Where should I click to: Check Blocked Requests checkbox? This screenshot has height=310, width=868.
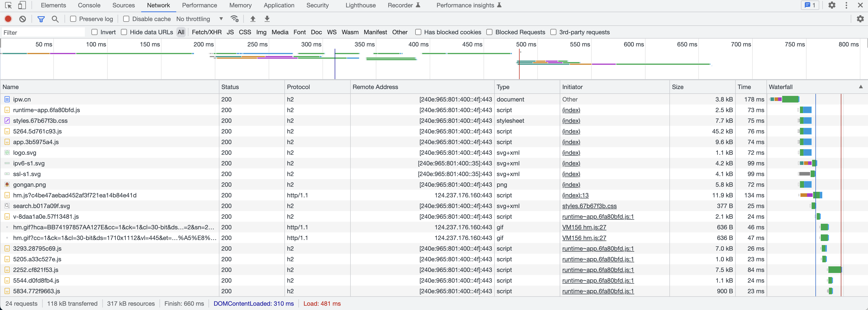coord(489,32)
